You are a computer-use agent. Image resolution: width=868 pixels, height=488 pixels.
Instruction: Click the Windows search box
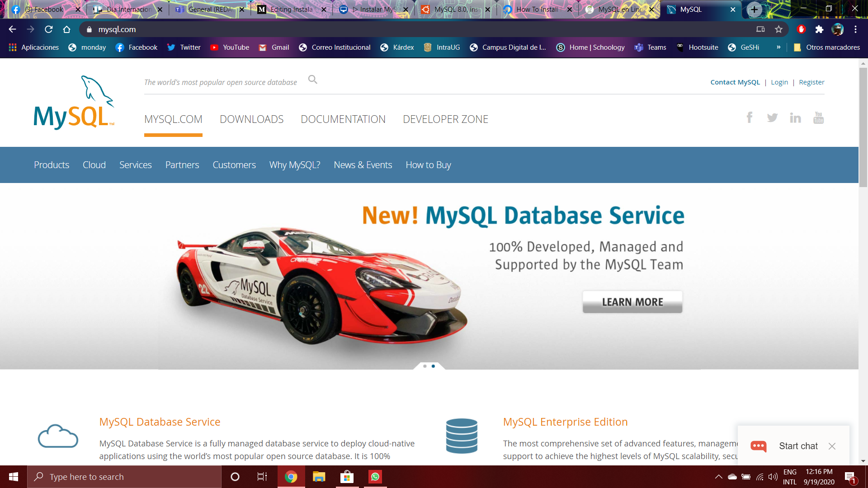coord(122,477)
